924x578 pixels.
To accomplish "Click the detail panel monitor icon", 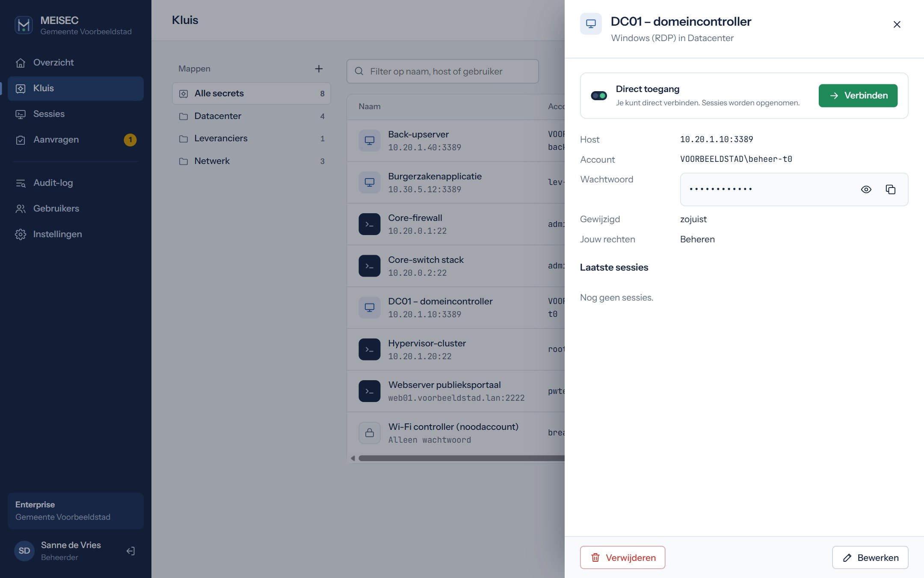I will click(x=591, y=24).
